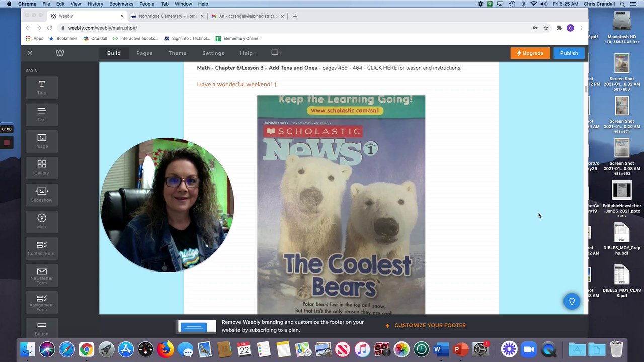644x362 pixels.
Task: Click the blue Publish button
Action: click(x=569, y=53)
